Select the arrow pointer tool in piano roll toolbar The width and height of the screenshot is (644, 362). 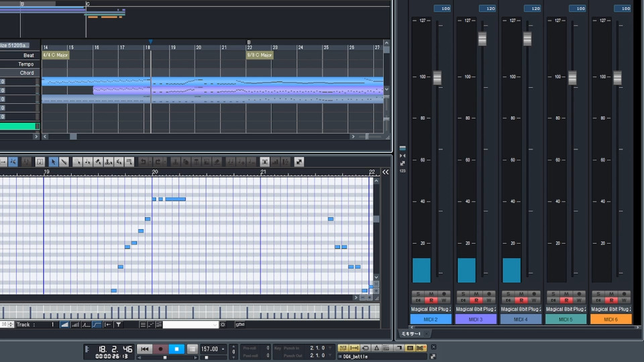pos(53,162)
